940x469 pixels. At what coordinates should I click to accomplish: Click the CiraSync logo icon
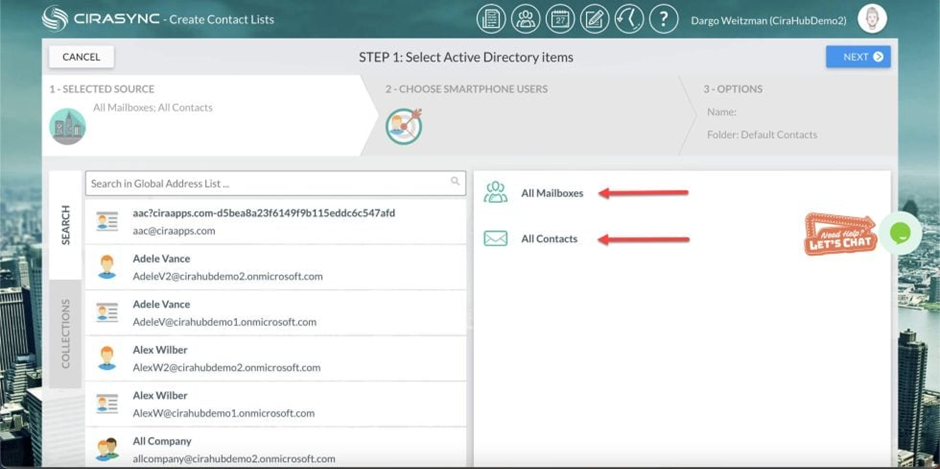(x=55, y=19)
